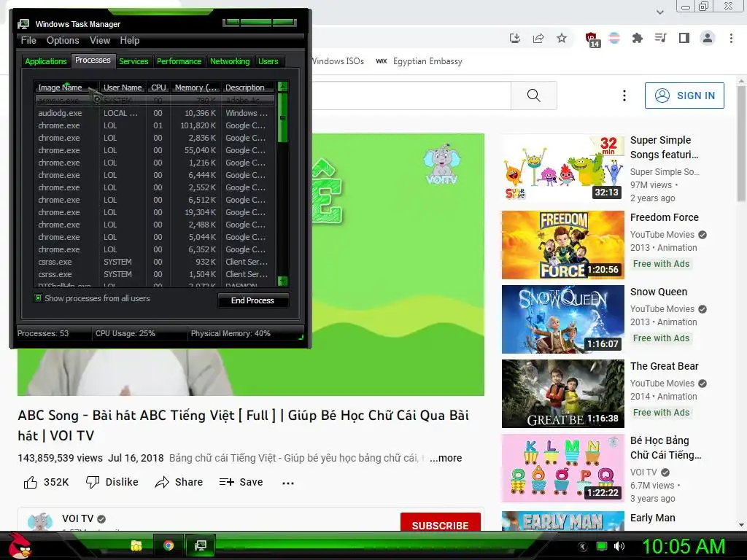Show hidden tray icons arrow

(x=583, y=546)
